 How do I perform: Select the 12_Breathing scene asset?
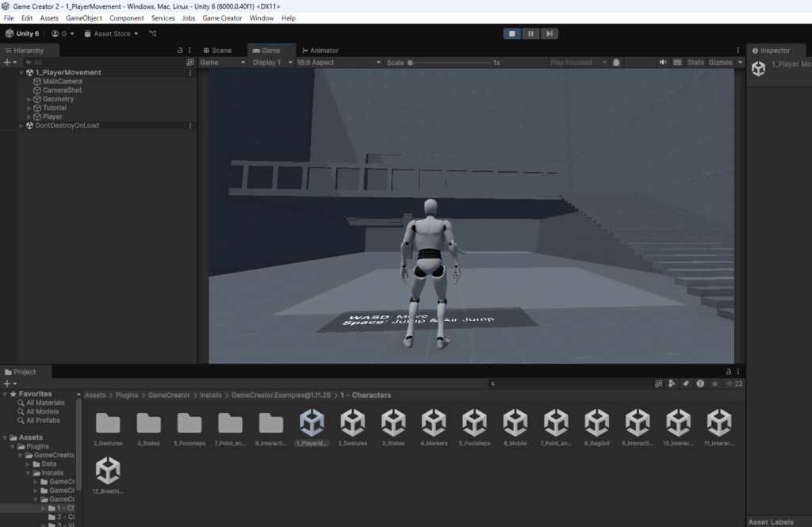pos(108,475)
